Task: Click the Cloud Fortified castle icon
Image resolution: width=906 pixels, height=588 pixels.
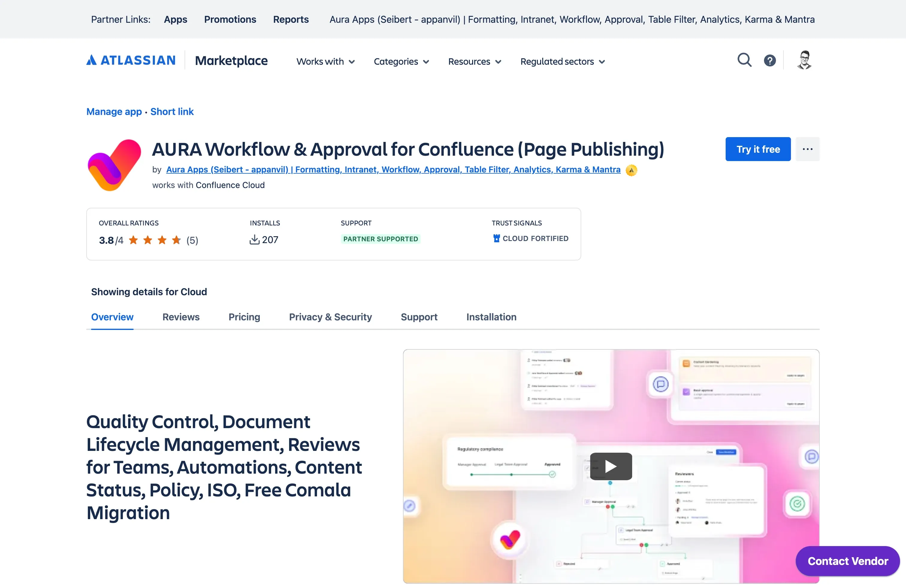Action: (x=496, y=239)
